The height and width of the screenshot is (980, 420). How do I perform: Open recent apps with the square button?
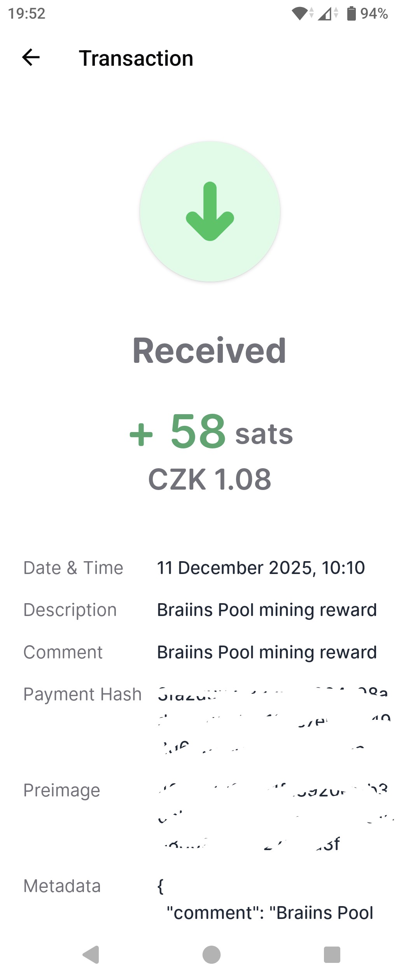[332, 954]
